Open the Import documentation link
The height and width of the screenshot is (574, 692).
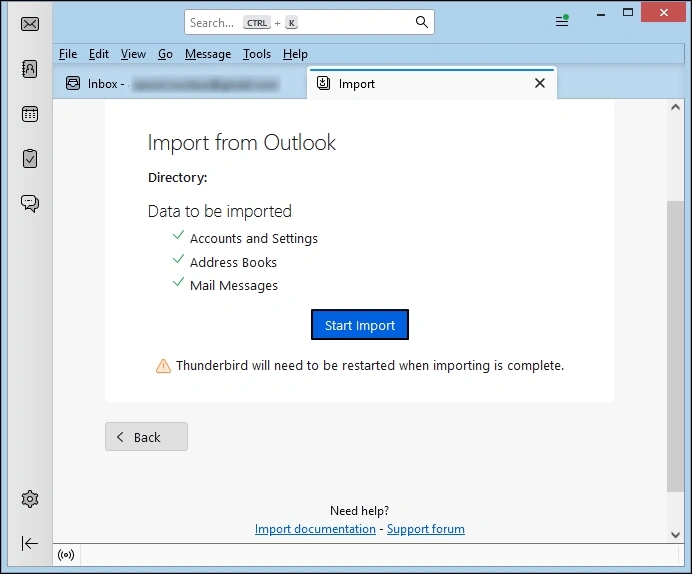tap(315, 529)
